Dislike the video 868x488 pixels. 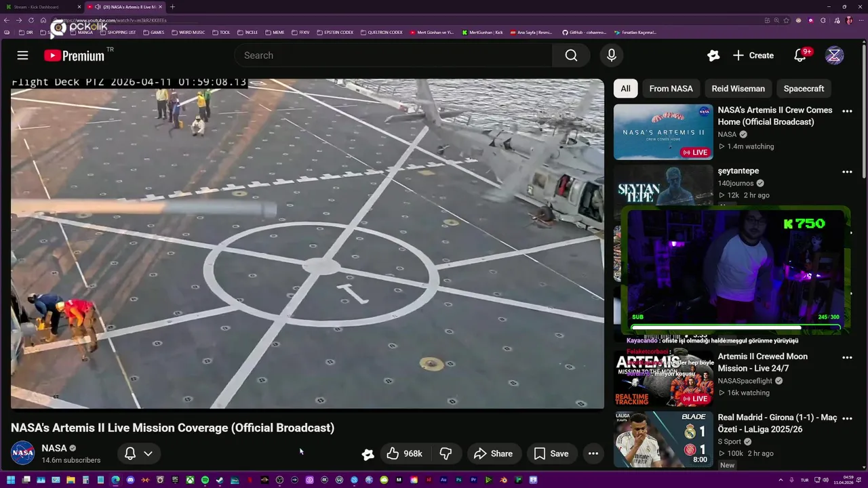click(446, 453)
